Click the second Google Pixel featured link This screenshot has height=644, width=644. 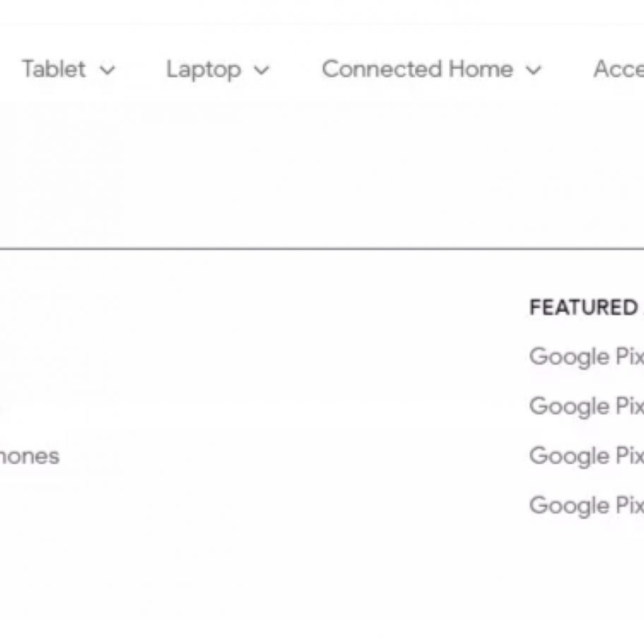586,406
